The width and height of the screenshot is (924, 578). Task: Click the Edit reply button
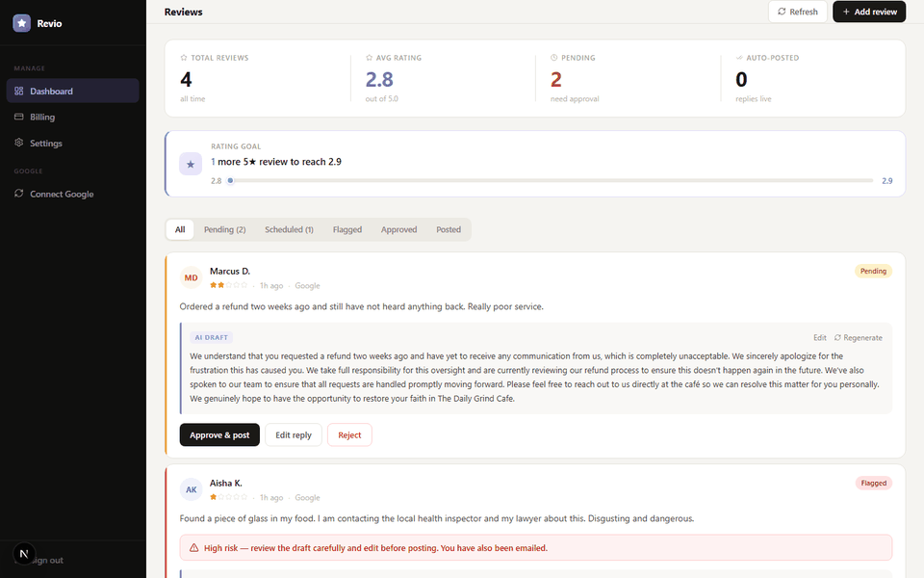(294, 434)
